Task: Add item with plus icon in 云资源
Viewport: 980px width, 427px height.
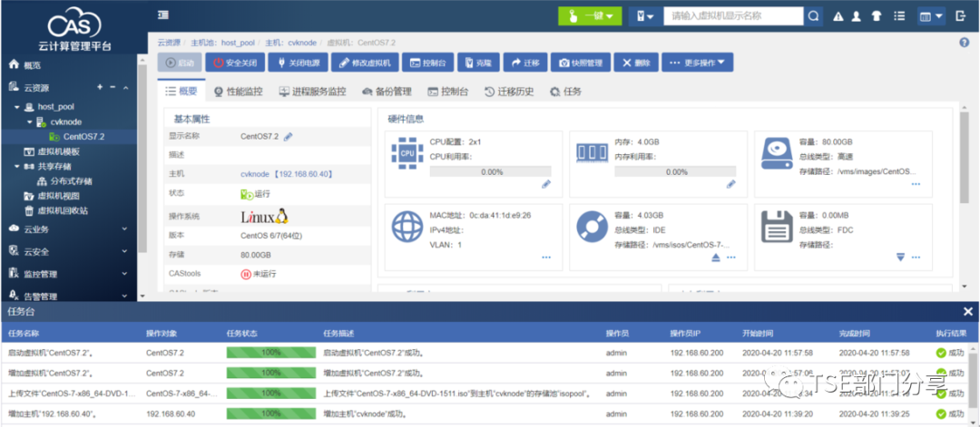Action: [100, 87]
